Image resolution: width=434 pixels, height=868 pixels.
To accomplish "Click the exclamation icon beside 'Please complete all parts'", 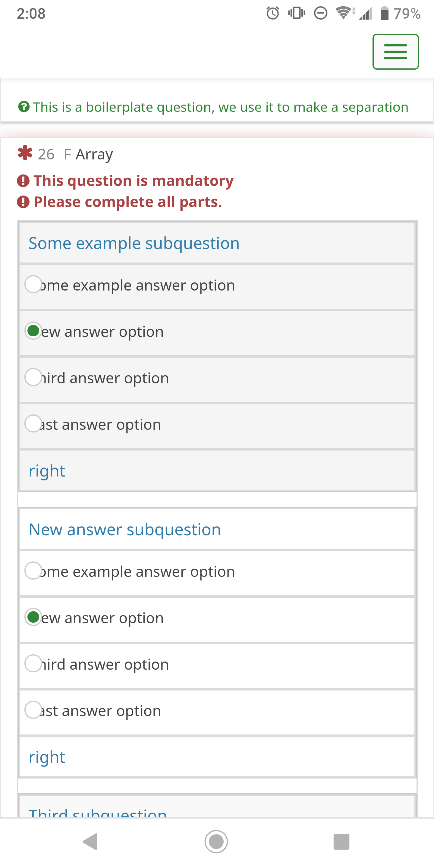I will tap(23, 202).
